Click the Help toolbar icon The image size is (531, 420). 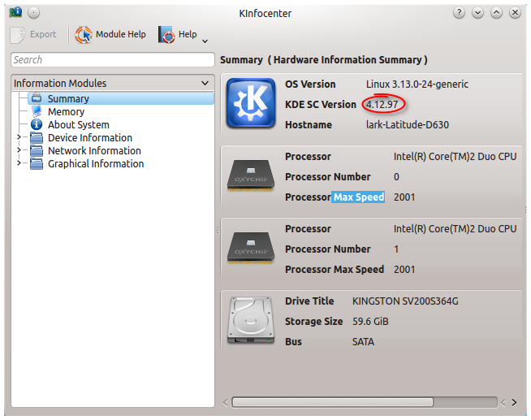click(167, 35)
